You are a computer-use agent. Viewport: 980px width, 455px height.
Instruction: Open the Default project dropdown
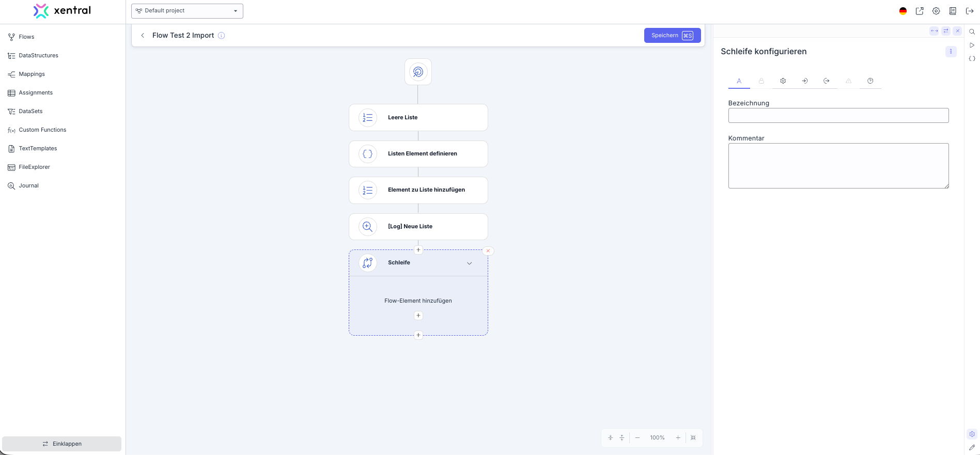(187, 11)
